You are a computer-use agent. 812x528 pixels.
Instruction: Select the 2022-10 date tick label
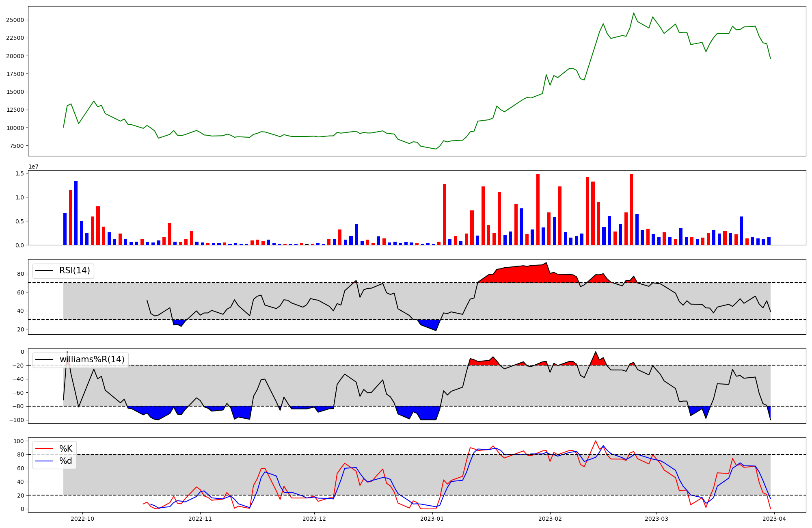pyautogui.click(x=82, y=519)
